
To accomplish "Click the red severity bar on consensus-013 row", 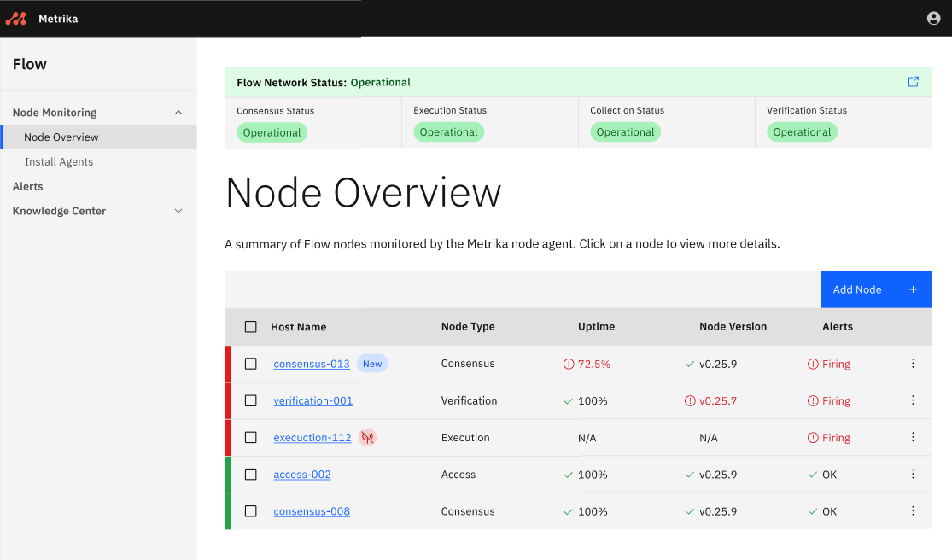I will (226, 363).
